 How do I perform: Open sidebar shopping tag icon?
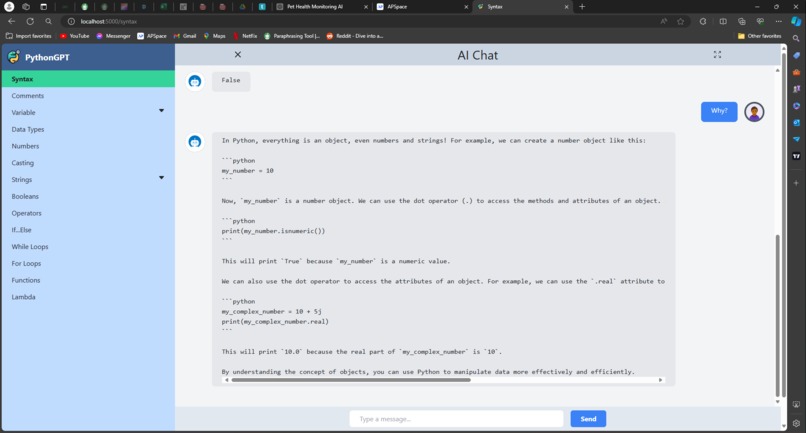click(796, 55)
